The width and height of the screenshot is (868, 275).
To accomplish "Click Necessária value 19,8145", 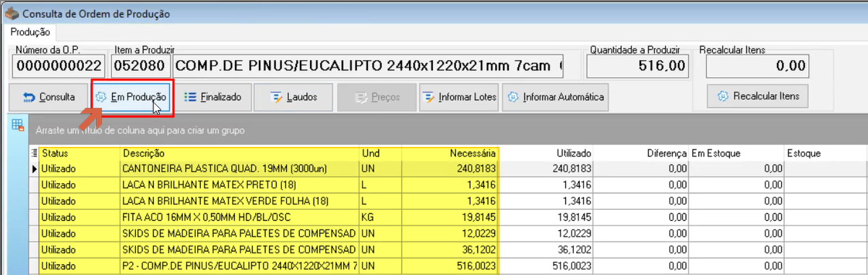I will (478, 216).
